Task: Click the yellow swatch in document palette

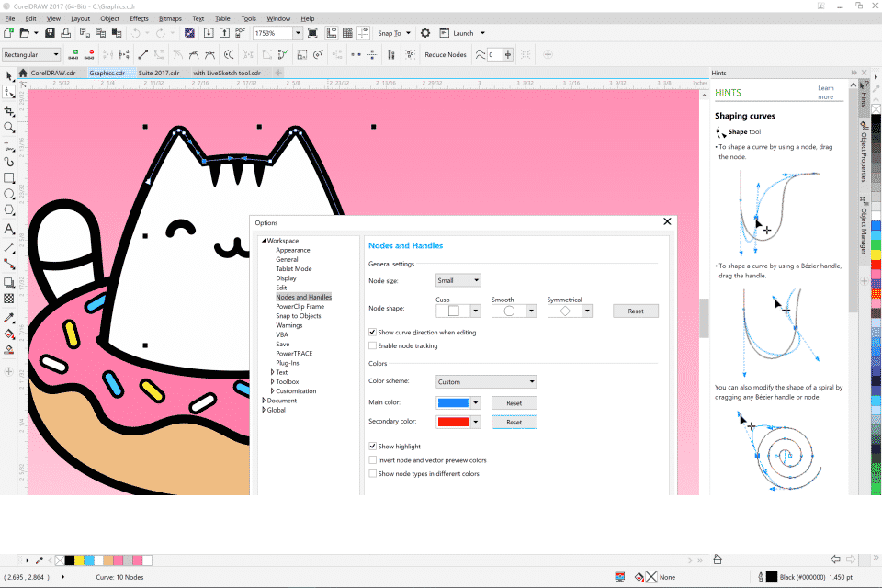Action: point(79,560)
